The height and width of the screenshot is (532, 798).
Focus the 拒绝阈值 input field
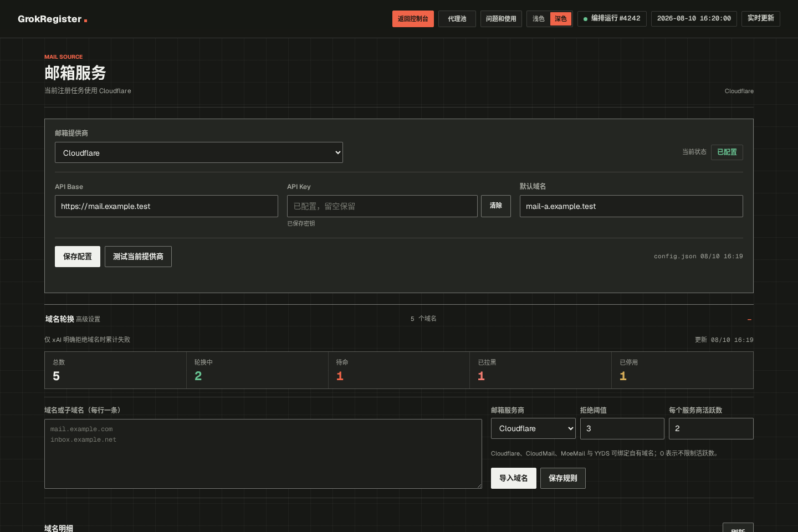tap(622, 428)
